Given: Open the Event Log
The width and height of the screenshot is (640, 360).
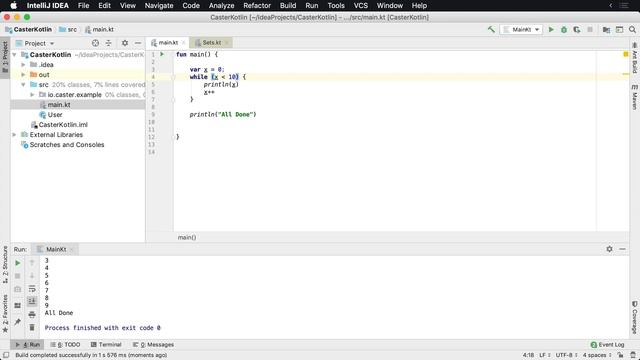Looking at the screenshot, I should coord(607,344).
